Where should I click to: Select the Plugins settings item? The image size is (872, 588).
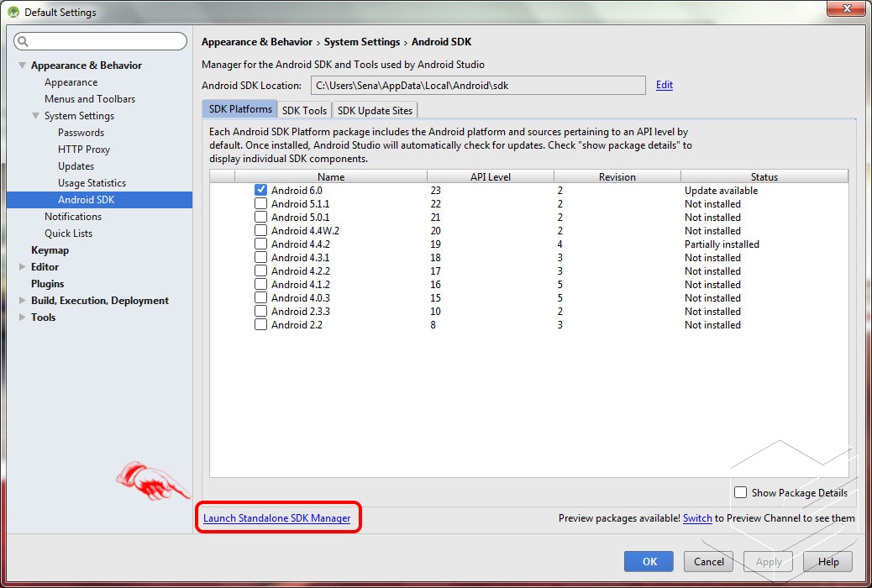coord(47,284)
